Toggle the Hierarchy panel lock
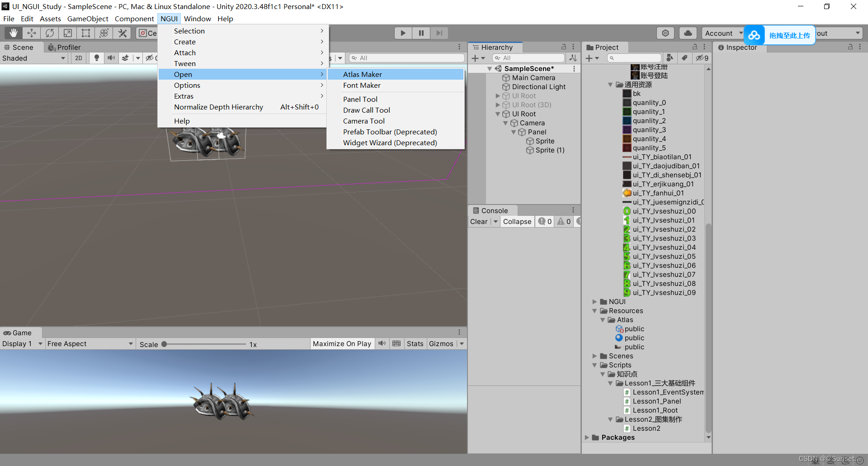Screen dimensions: 868x466 point(564,47)
